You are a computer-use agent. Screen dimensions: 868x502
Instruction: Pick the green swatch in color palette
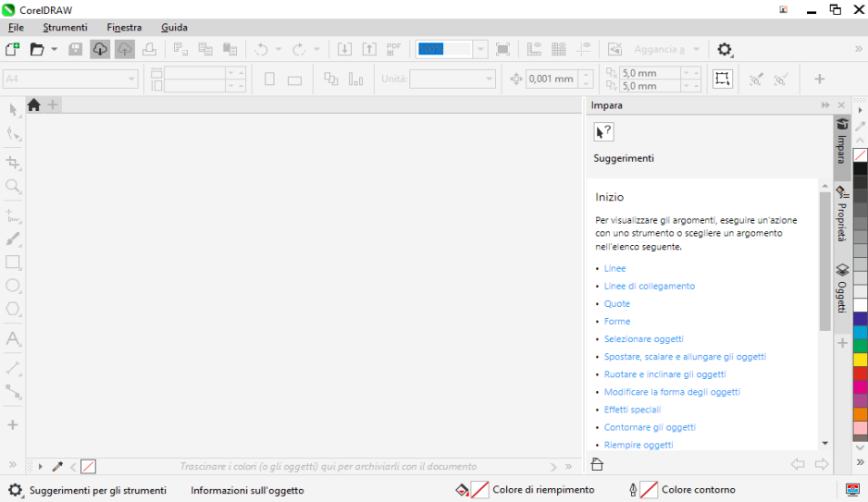(861, 346)
